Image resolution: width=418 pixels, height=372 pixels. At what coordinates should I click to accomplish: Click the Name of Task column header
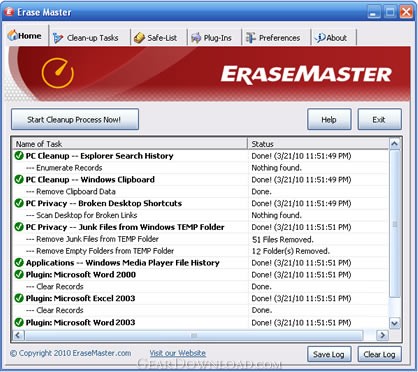tap(130, 144)
